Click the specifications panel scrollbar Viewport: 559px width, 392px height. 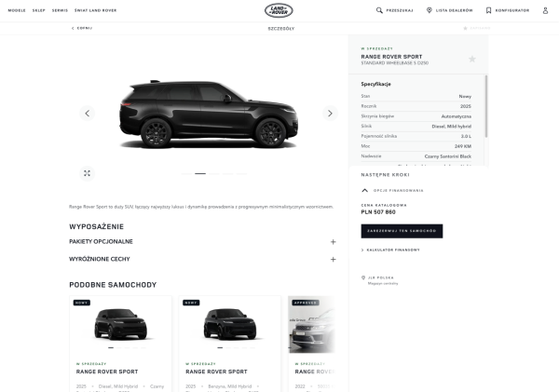coord(486,106)
